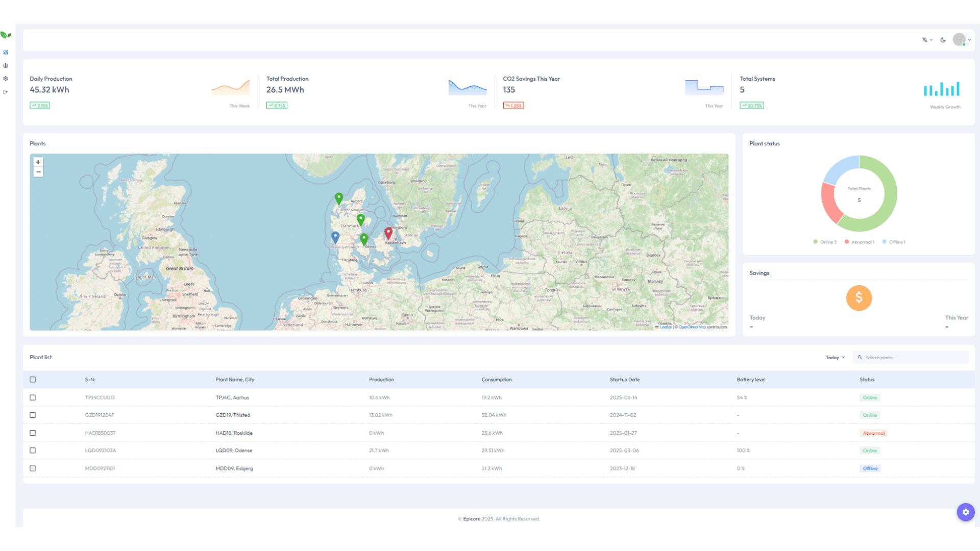Click the Total Production 8.75% badge

(277, 106)
